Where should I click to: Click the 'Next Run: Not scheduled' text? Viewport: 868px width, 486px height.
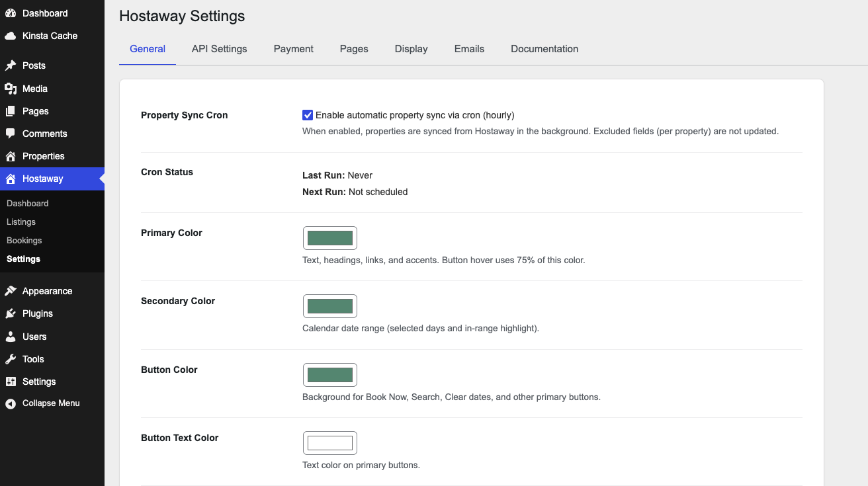(355, 192)
